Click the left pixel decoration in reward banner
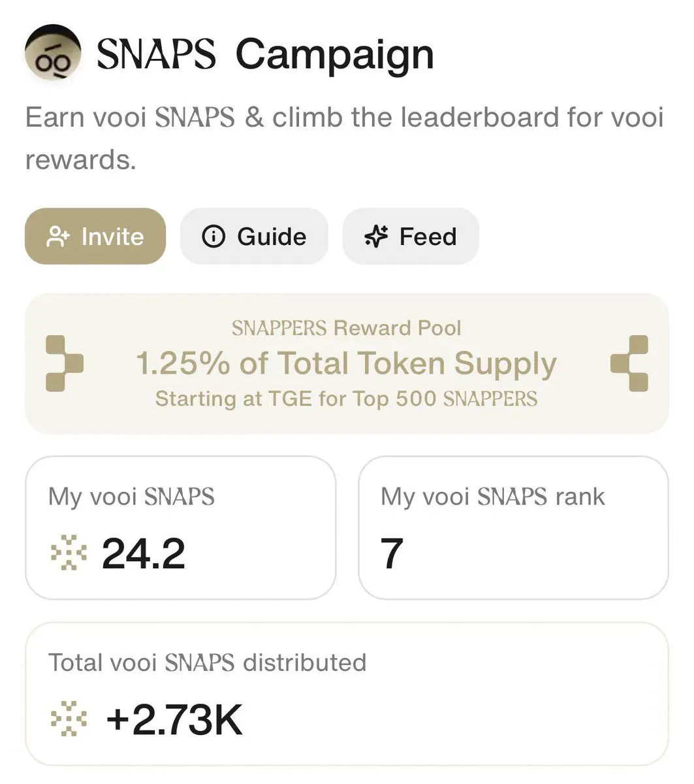 (x=65, y=363)
